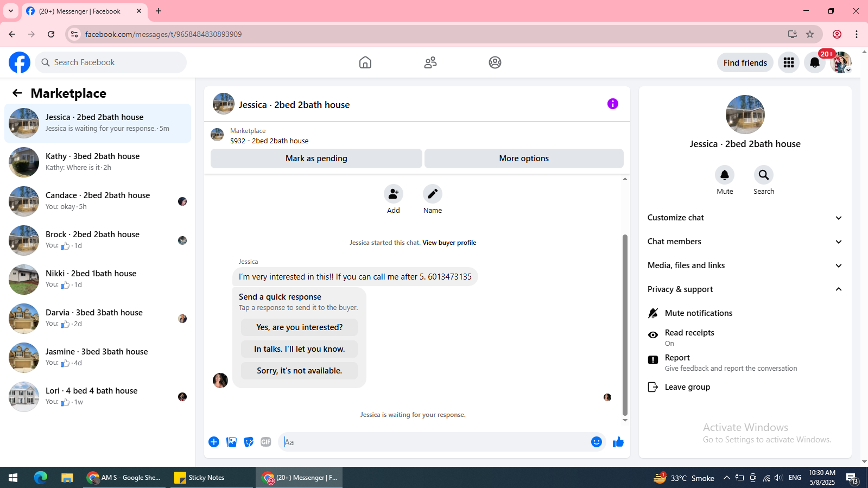Image resolution: width=868 pixels, height=488 pixels.
Task: Click the Facebook logo
Action: click(20, 62)
